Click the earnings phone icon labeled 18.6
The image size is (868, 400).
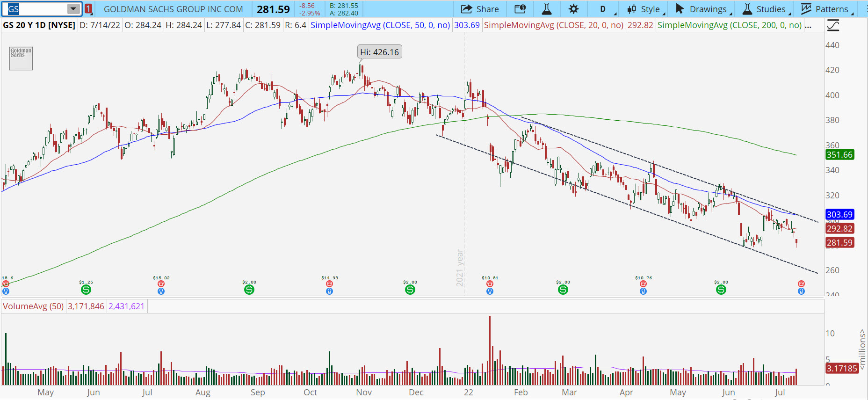(x=6, y=284)
